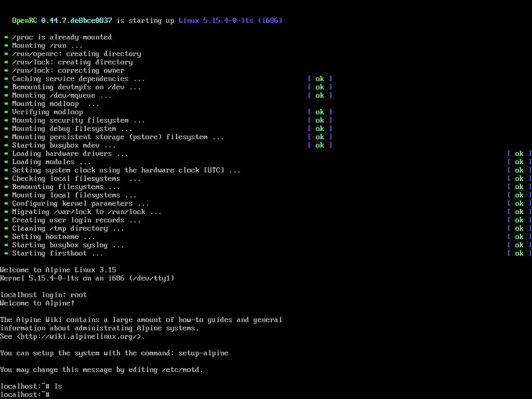Click the ok status for Starting firstboot
Screen dimensions: 532x399
tap(519, 253)
